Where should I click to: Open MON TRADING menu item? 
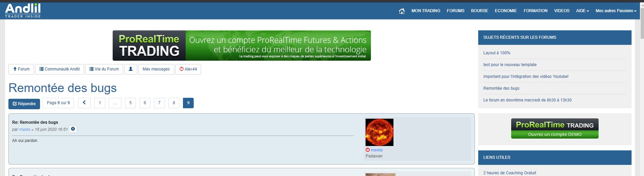tap(426, 11)
